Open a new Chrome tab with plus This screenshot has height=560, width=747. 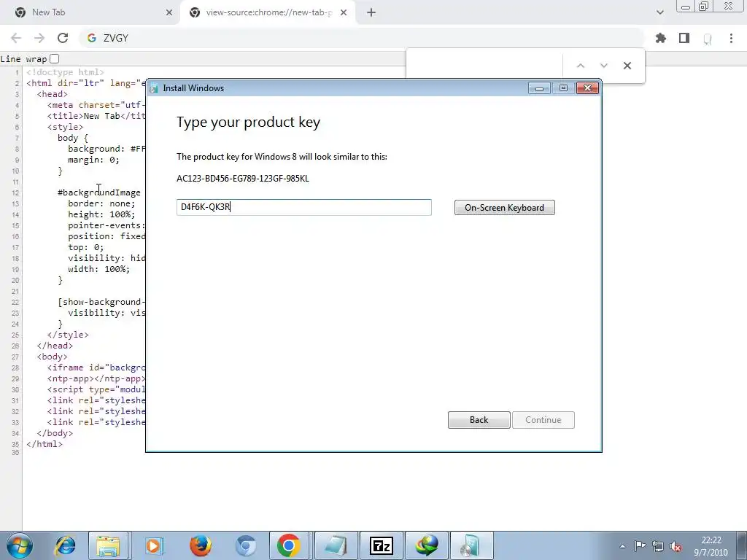371,12
